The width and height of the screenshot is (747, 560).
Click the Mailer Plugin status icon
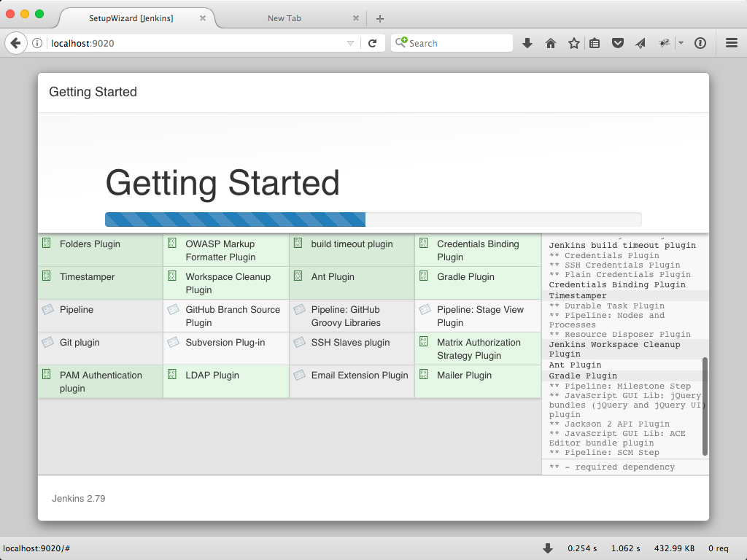[x=424, y=374]
